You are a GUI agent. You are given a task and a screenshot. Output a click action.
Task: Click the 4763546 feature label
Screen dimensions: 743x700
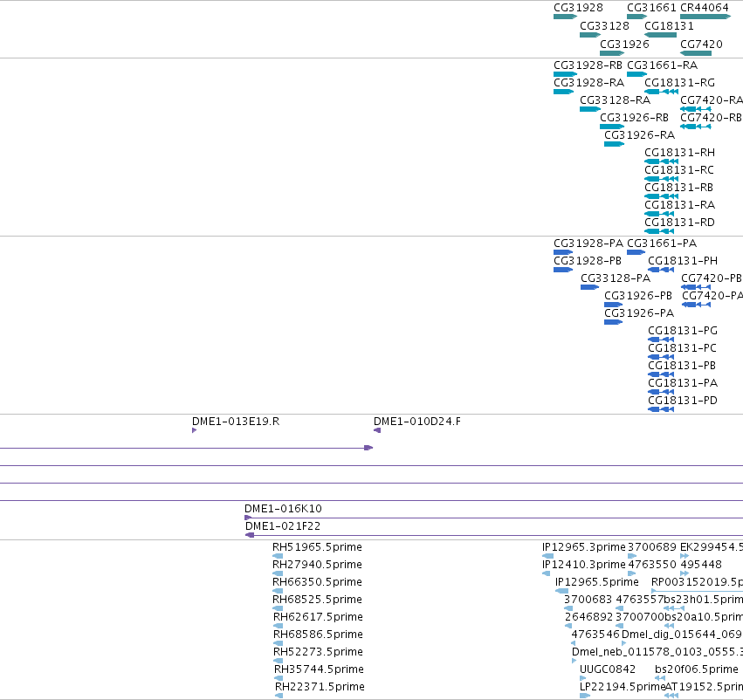[x=595, y=635]
